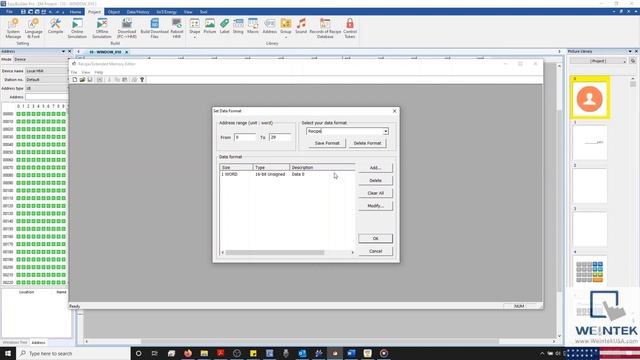Click Save icon in Recipe editor toolbar
The image size is (640, 360).
[x=90, y=80]
